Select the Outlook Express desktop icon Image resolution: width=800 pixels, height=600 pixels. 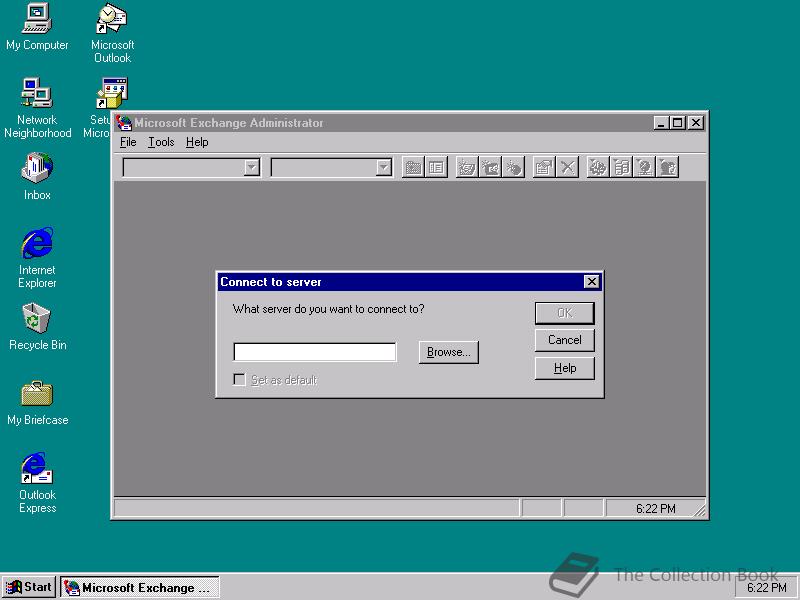tap(37, 483)
